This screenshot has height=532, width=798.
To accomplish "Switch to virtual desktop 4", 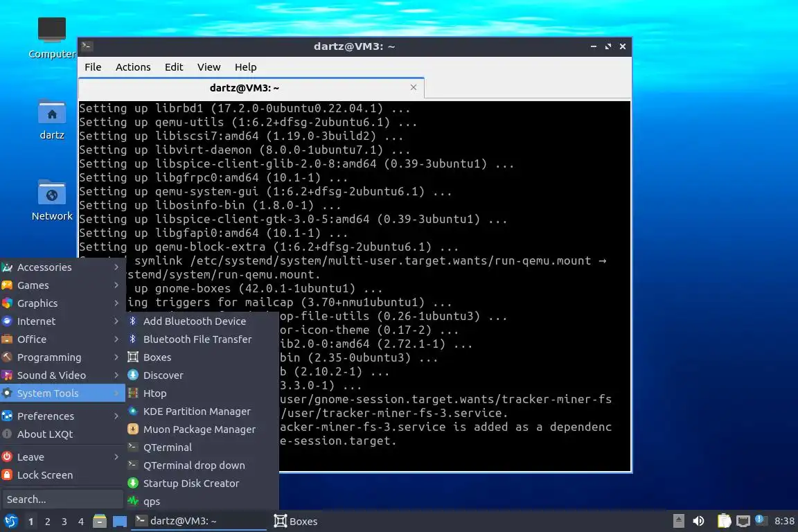I will tap(80, 522).
